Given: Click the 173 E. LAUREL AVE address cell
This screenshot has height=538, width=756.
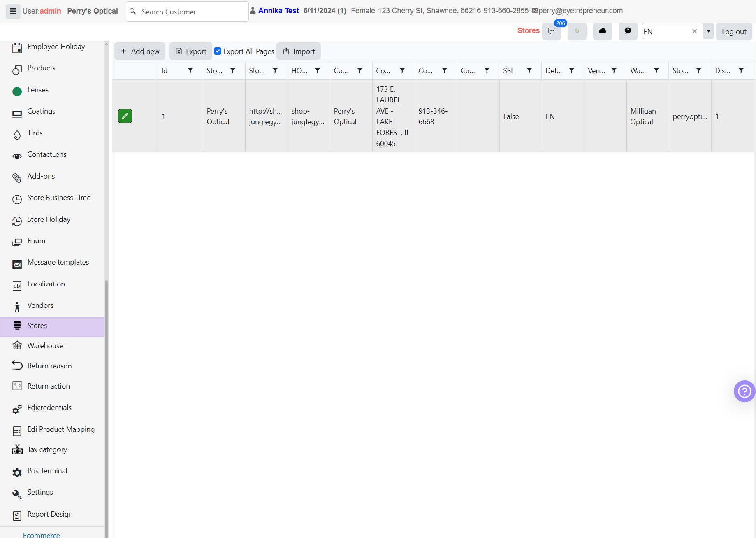Looking at the screenshot, I should 394,116.
